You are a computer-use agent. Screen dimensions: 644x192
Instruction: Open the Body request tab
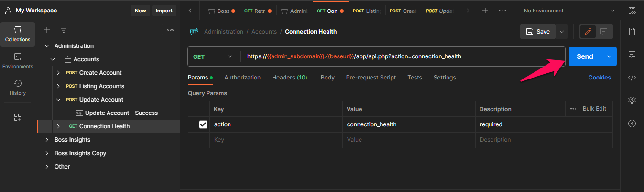[327, 78]
